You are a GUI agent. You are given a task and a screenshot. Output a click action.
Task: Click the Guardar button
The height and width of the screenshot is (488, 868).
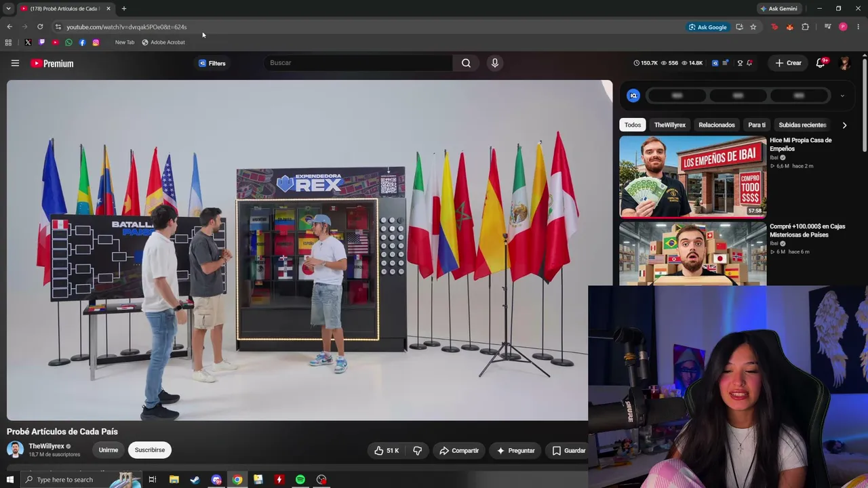[x=569, y=451]
